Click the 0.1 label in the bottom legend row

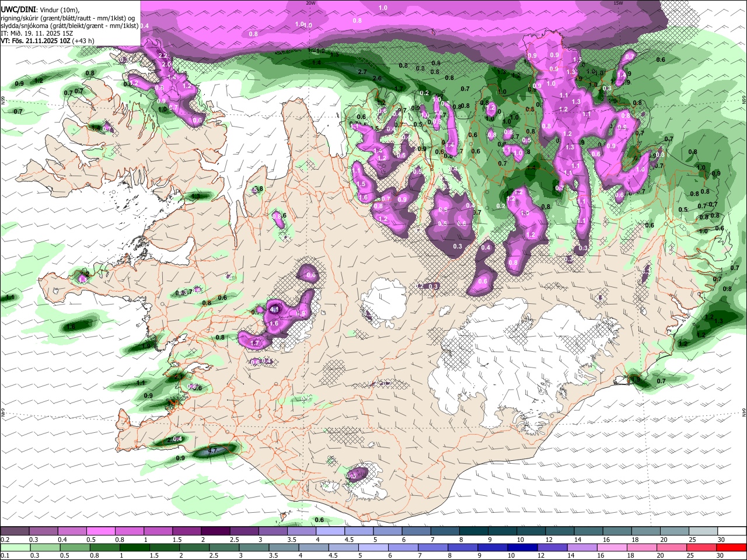tap(4, 555)
